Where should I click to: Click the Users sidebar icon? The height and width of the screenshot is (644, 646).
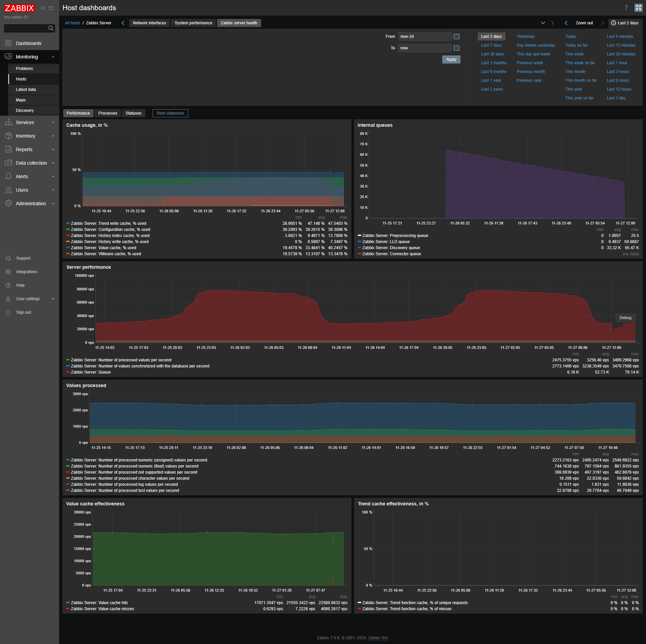(8, 190)
